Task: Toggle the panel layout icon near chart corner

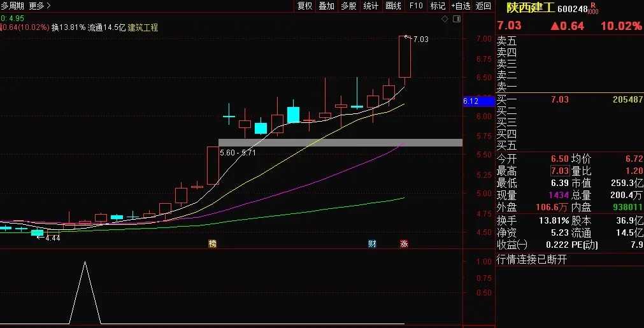Action: [457, 19]
